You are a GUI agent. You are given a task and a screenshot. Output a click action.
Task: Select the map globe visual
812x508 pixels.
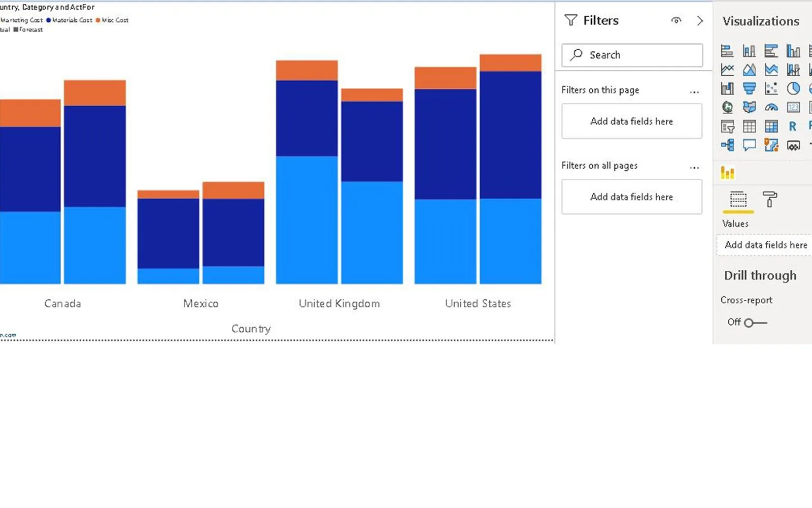tap(727, 107)
